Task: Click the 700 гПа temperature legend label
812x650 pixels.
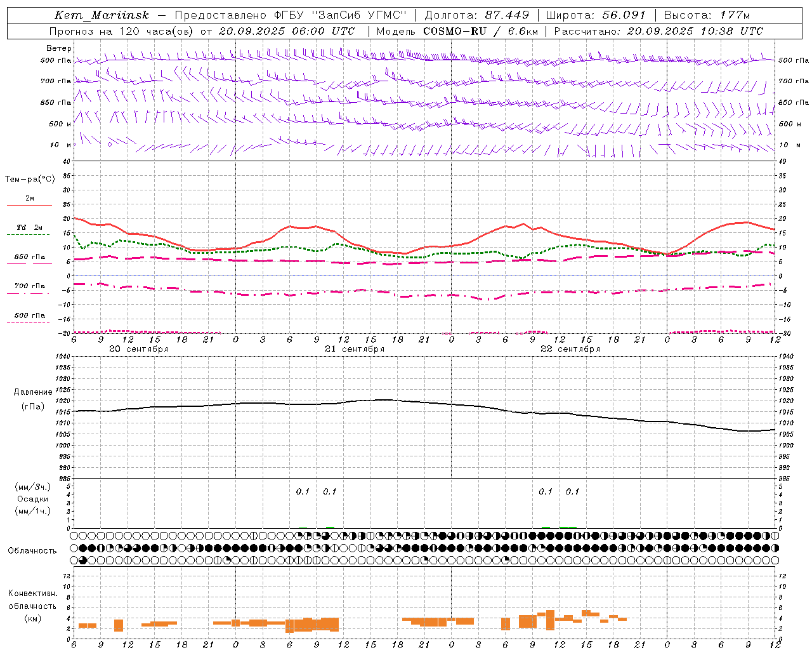Action: [30, 286]
